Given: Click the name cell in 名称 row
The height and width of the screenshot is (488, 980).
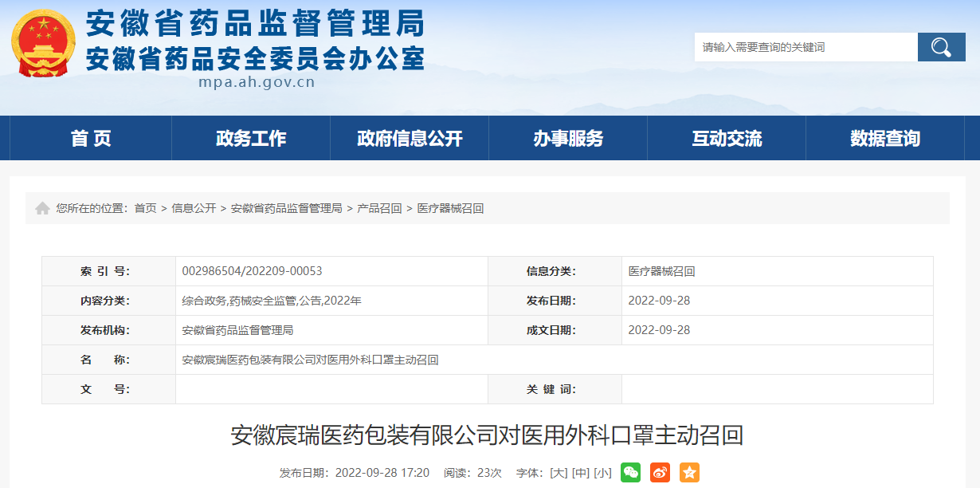Looking at the screenshot, I should coord(555,360).
